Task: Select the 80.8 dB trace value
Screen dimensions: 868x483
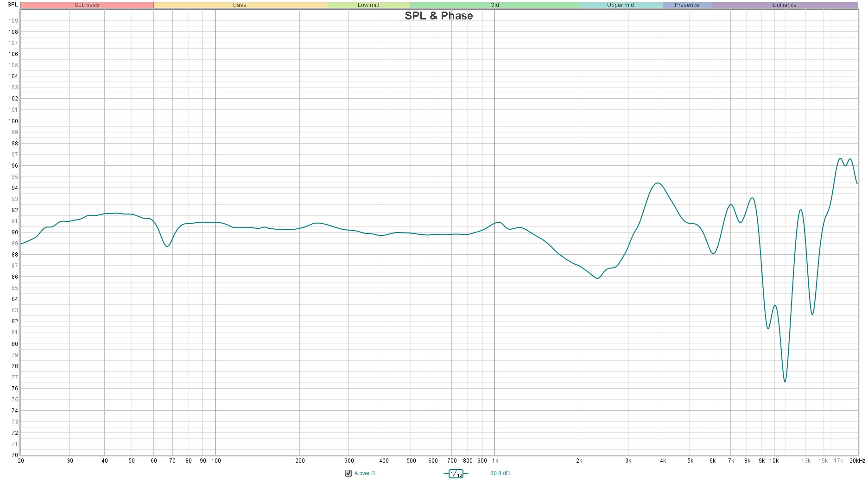Action: click(x=500, y=473)
